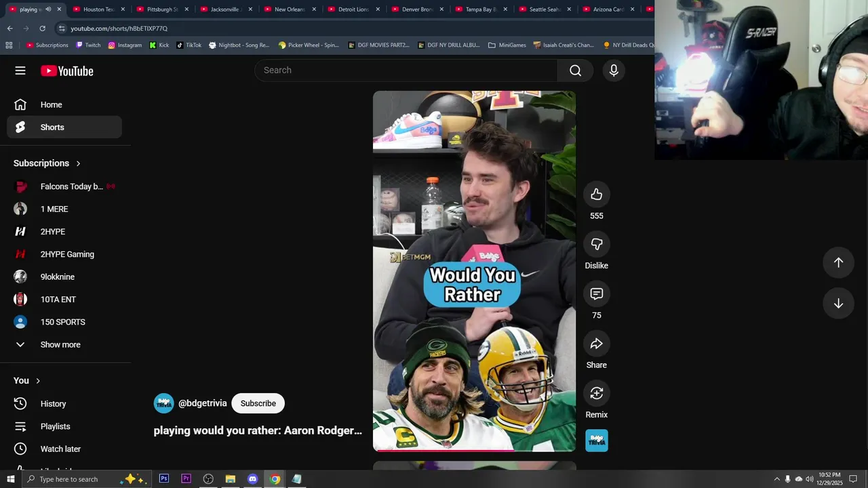Viewport: 868px width, 488px height.
Task: Open 2HYPE subscription channel
Action: [64, 232]
